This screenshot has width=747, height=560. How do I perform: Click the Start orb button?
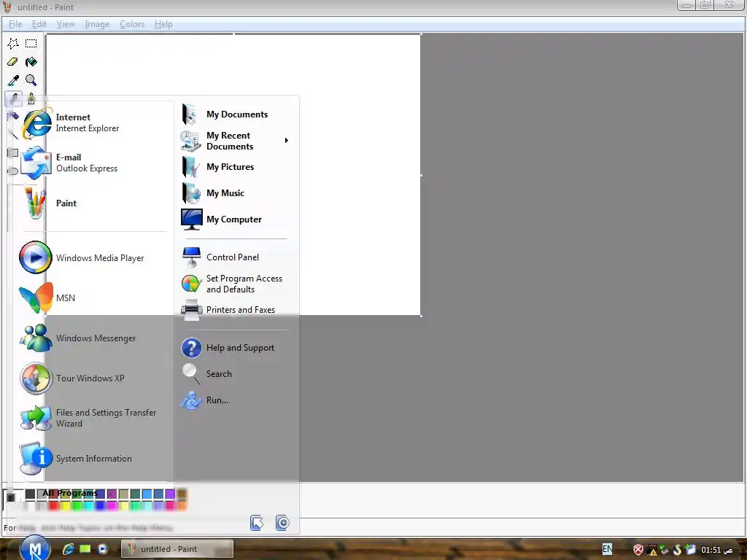pos(35,549)
